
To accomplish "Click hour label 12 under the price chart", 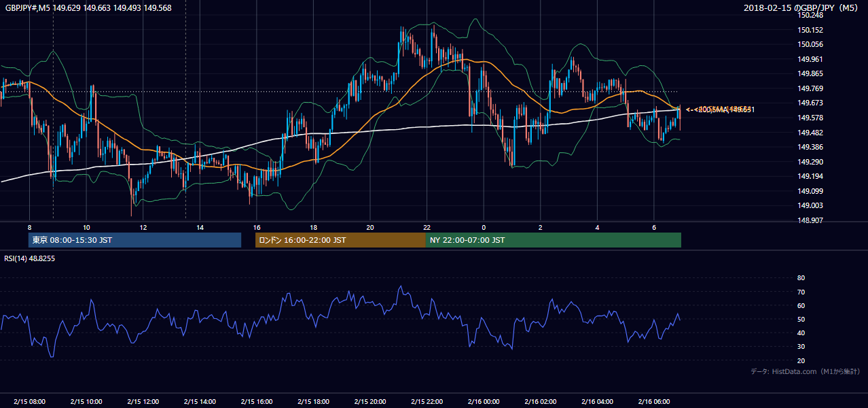I will (x=143, y=227).
